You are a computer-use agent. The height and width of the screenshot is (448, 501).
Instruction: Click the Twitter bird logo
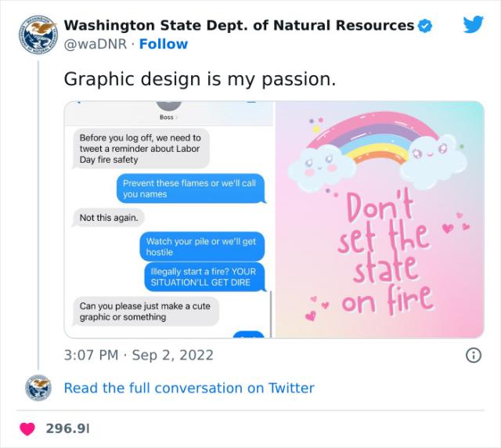[x=473, y=24]
